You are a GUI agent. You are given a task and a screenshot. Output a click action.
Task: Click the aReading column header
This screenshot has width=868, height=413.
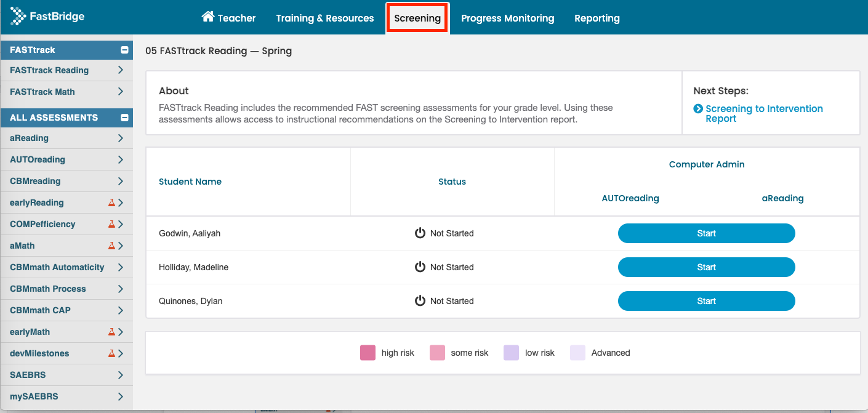point(783,198)
